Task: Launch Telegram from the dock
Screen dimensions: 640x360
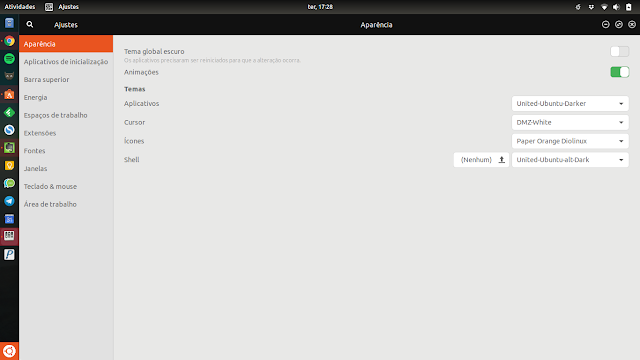Action: tap(9, 201)
